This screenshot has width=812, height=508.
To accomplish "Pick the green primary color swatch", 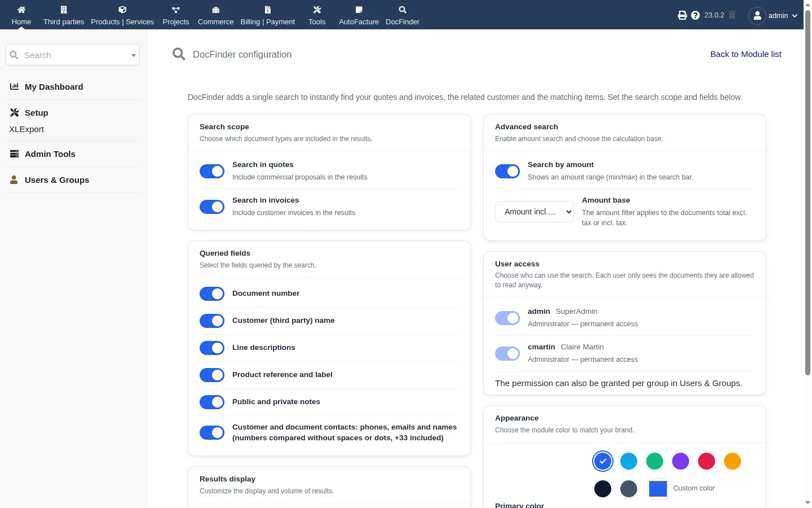I will (x=655, y=461).
